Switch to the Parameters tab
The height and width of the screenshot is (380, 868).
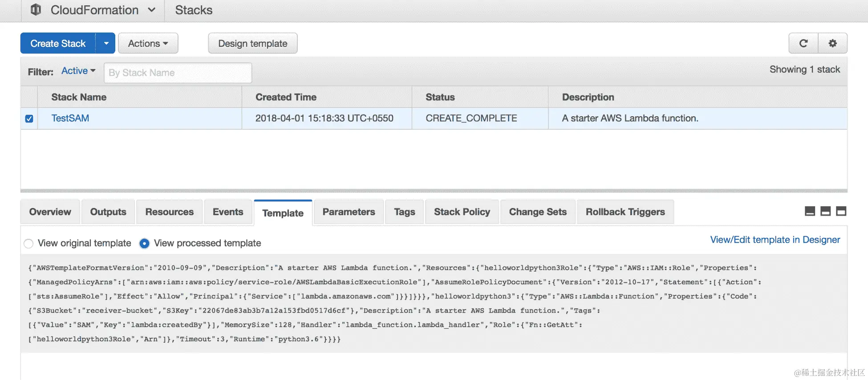click(349, 212)
